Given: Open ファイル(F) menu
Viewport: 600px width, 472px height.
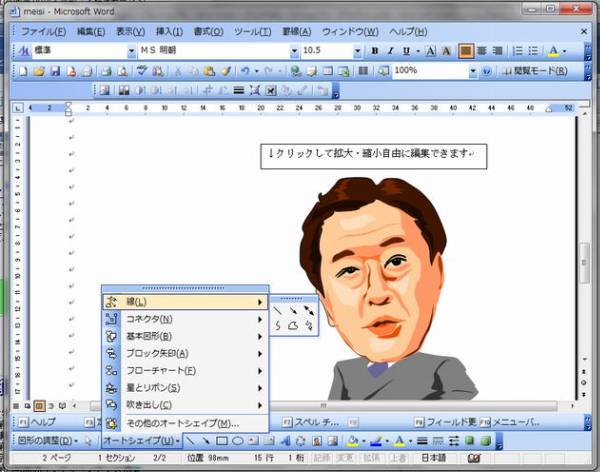Looking at the screenshot, I should pyautogui.click(x=43, y=31).
